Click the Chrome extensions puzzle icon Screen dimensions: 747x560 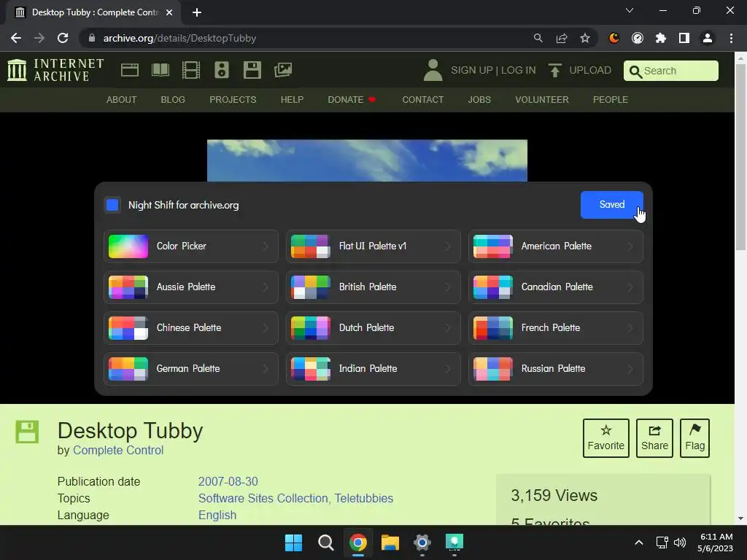pos(661,38)
